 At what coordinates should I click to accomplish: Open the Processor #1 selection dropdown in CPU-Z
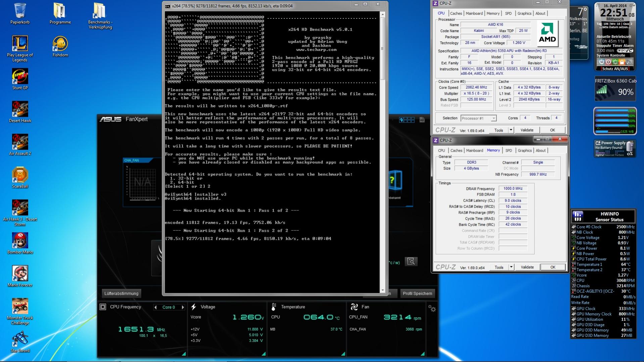click(x=479, y=118)
